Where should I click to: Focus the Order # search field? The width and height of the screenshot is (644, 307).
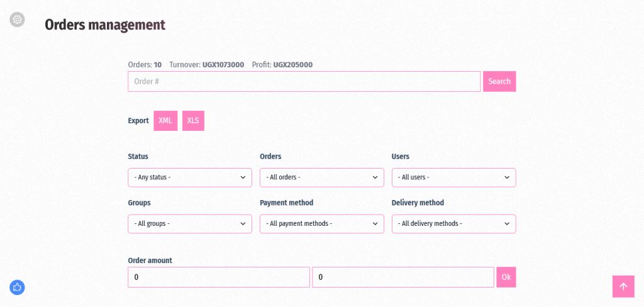tap(304, 81)
